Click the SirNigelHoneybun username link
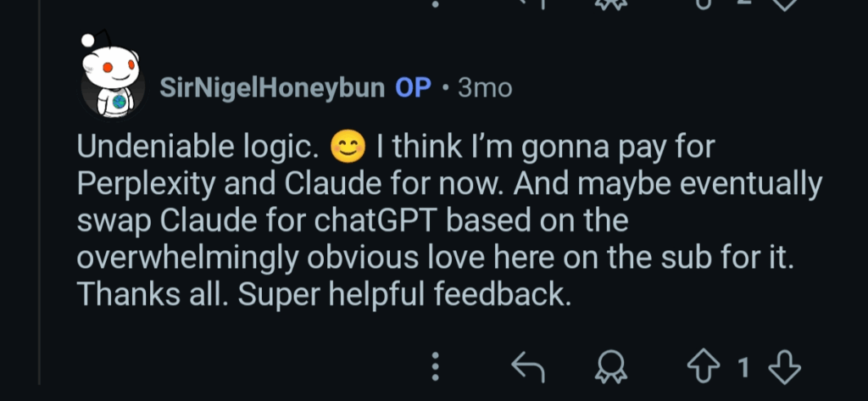Viewport: 868px width, 401px height. coord(272,87)
